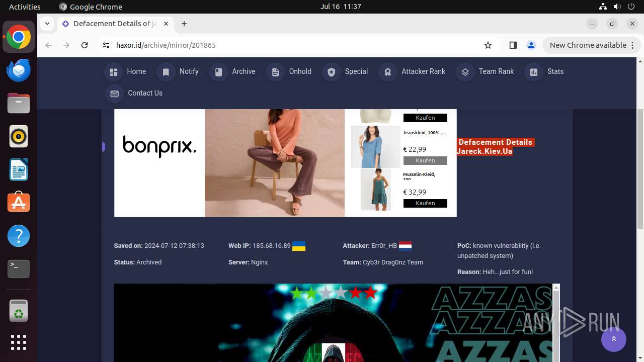Screen dimensions: 644x362
Task: Open Activities overview
Action: pyautogui.click(x=25, y=7)
